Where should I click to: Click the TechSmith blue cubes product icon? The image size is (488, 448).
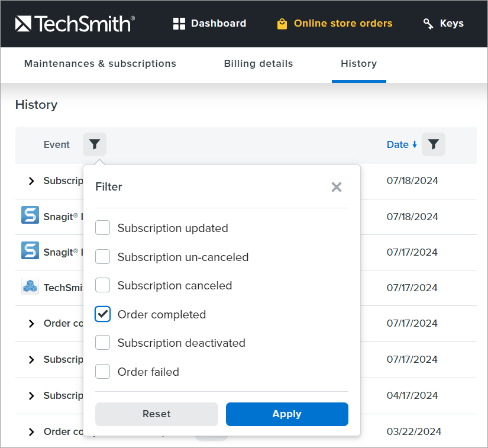point(30,287)
